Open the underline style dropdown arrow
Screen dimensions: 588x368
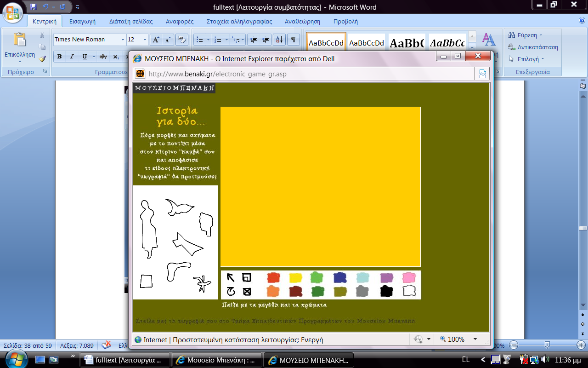point(93,57)
